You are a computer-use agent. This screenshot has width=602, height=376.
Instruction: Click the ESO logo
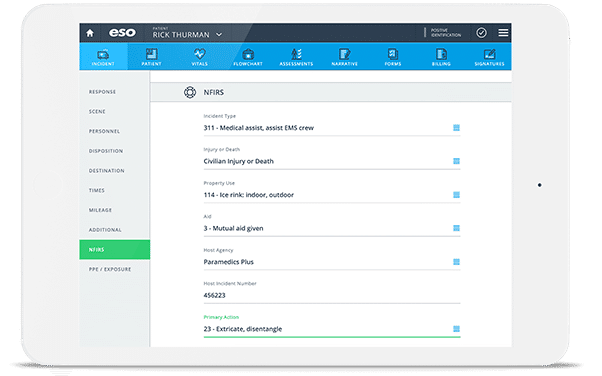[122, 33]
